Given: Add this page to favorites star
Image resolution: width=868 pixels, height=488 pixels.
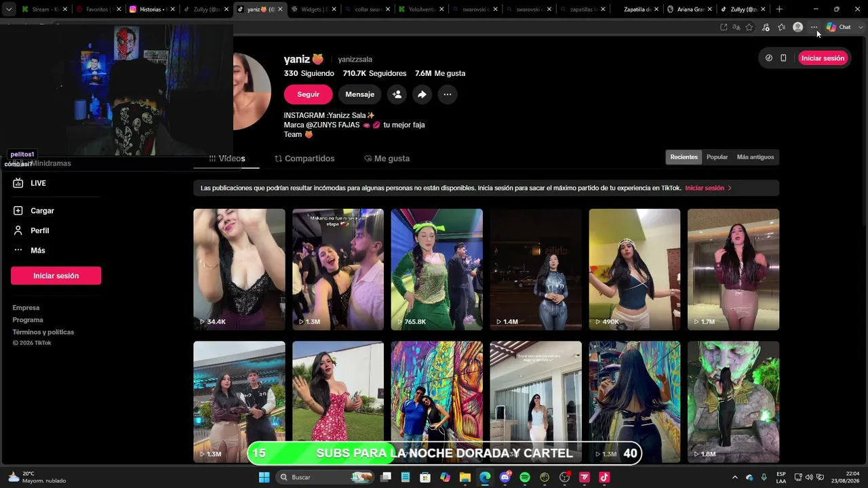Looking at the screenshot, I should (x=749, y=27).
